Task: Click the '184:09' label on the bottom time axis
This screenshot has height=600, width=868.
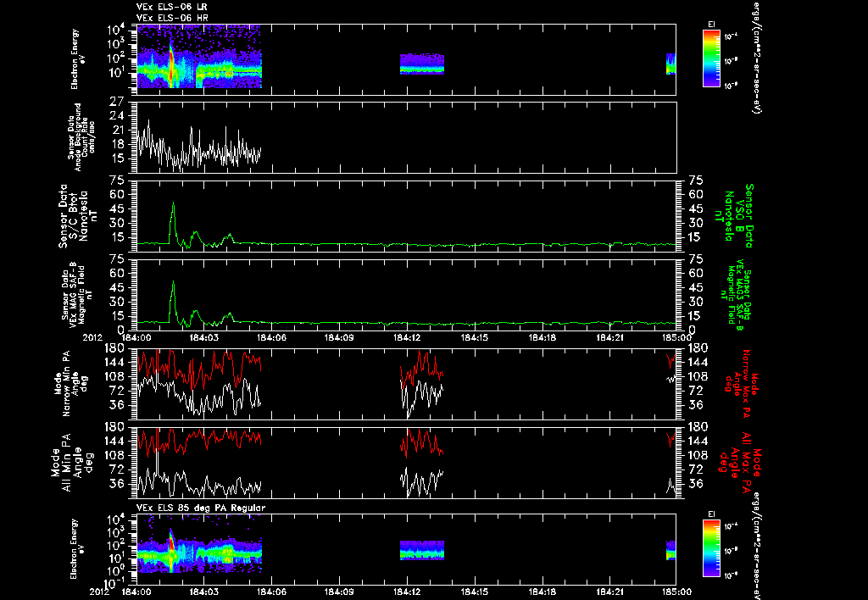Action: (x=339, y=592)
